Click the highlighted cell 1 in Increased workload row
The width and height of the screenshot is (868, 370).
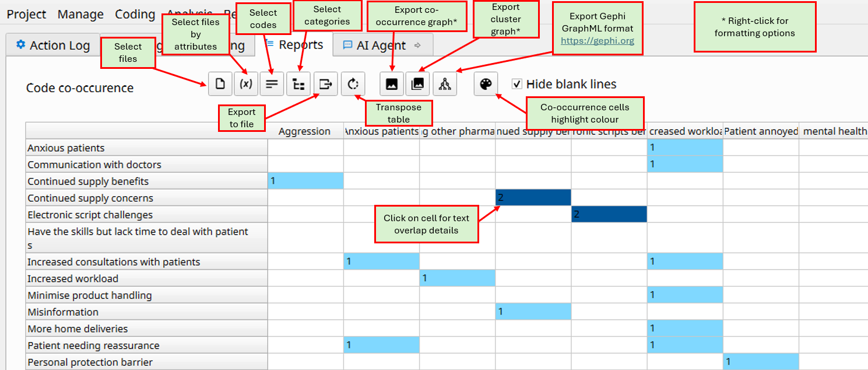pos(457,278)
